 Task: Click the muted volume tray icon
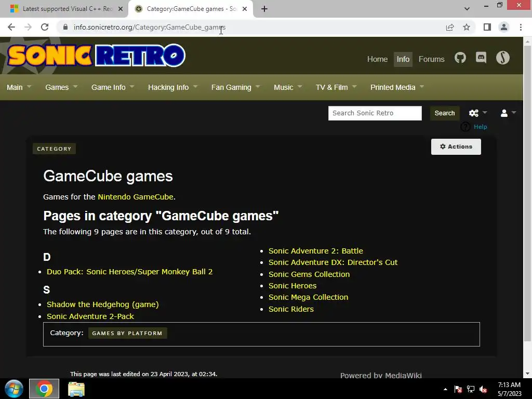pyautogui.click(x=483, y=389)
